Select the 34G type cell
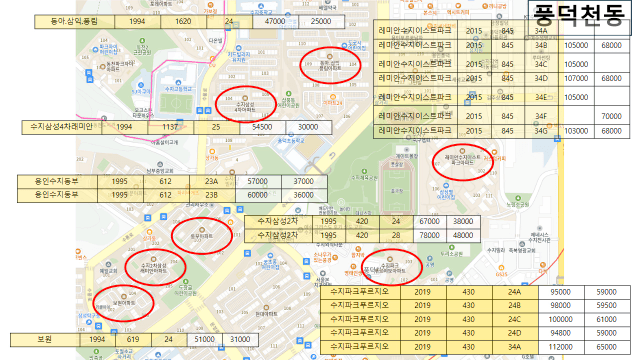The height and width of the screenshot is (360, 640). (541, 131)
